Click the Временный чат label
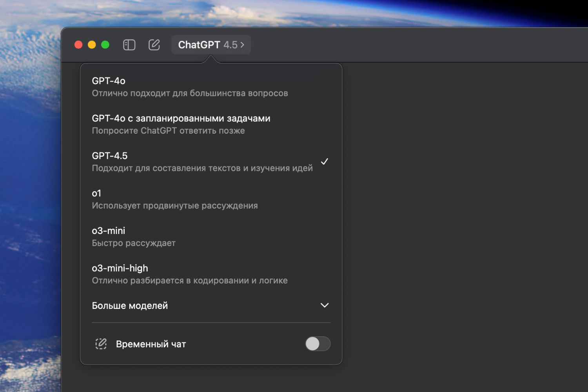Image resolution: width=588 pixels, height=392 pixels. (x=151, y=344)
